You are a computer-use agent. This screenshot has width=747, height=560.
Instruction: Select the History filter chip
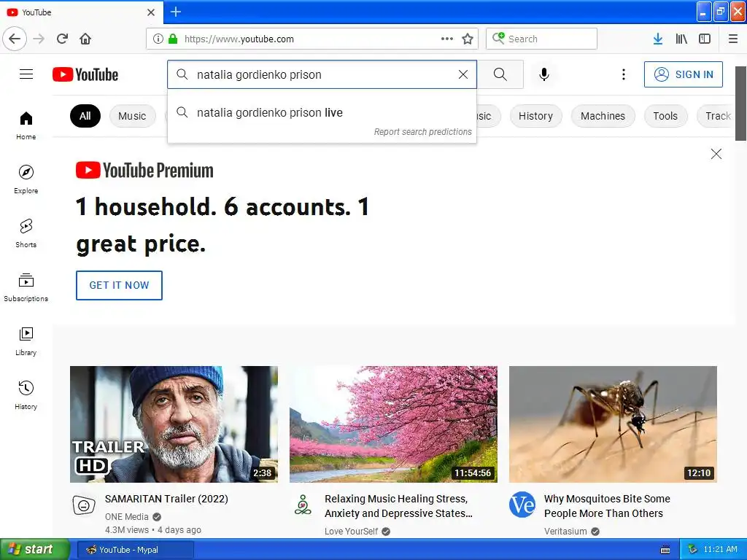(535, 116)
